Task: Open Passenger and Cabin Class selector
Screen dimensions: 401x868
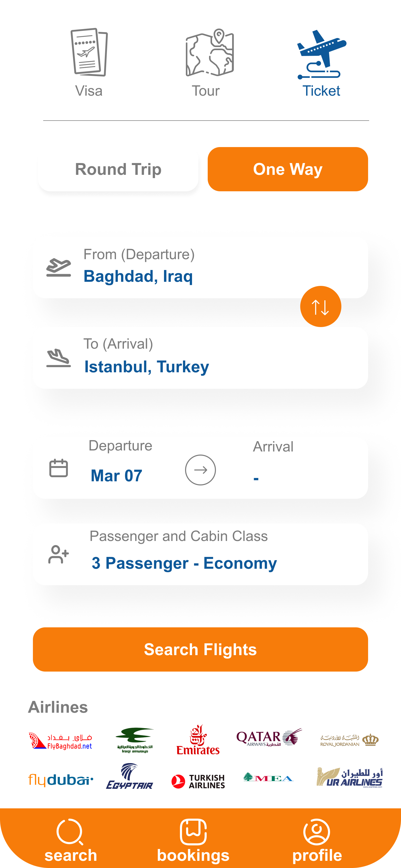Action: pos(200,554)
